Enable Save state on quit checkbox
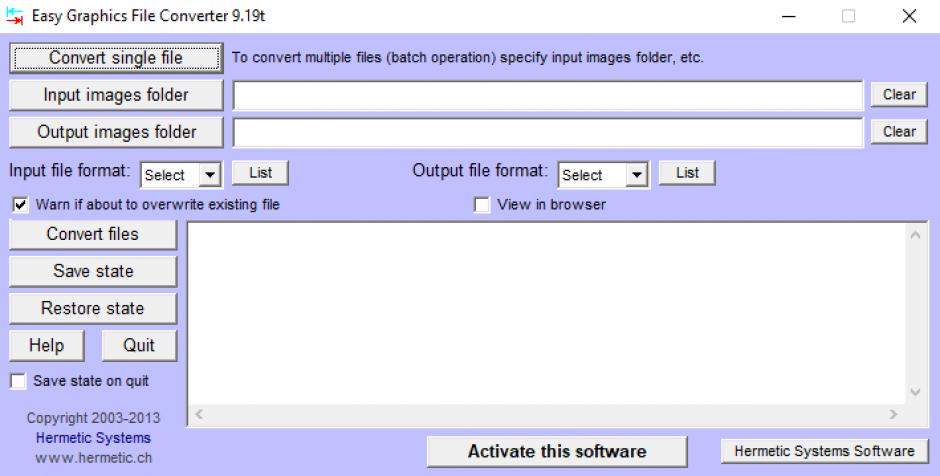 [18, 381]
